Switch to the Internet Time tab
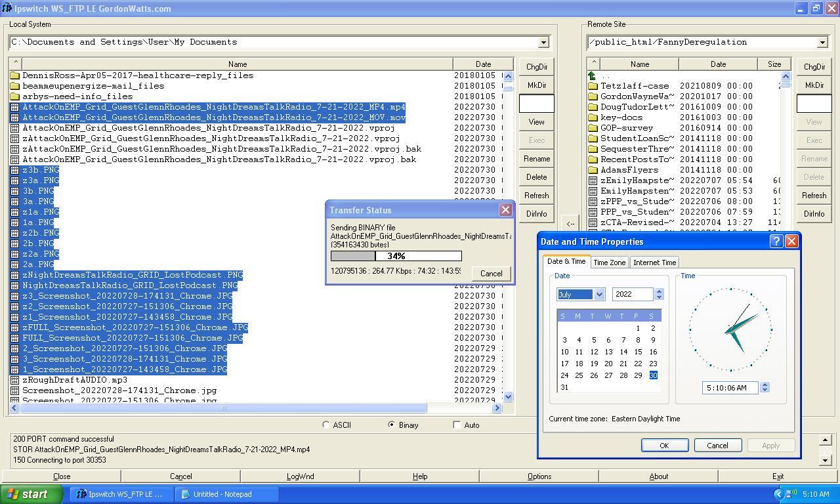The width and height of the screenshot is (840, 504). tap(654, 262)
